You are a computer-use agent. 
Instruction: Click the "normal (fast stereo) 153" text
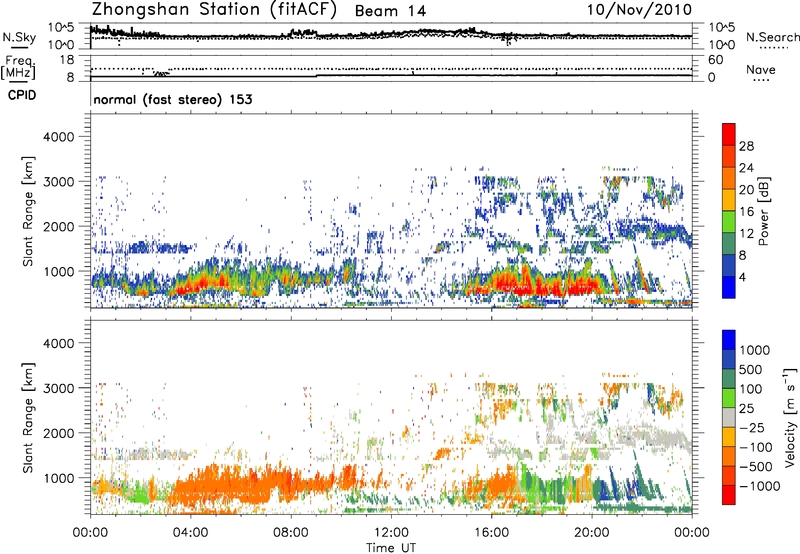[x=173, y=99]
